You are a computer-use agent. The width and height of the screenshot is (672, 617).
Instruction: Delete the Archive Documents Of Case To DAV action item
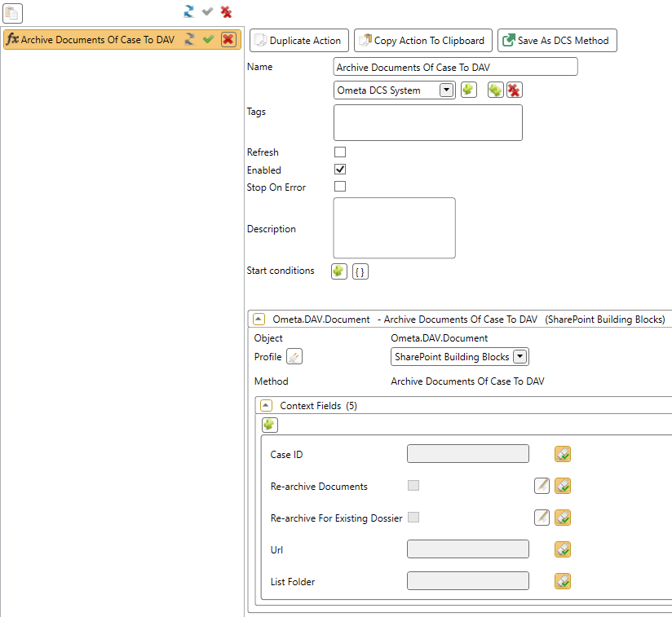point(228,40)
